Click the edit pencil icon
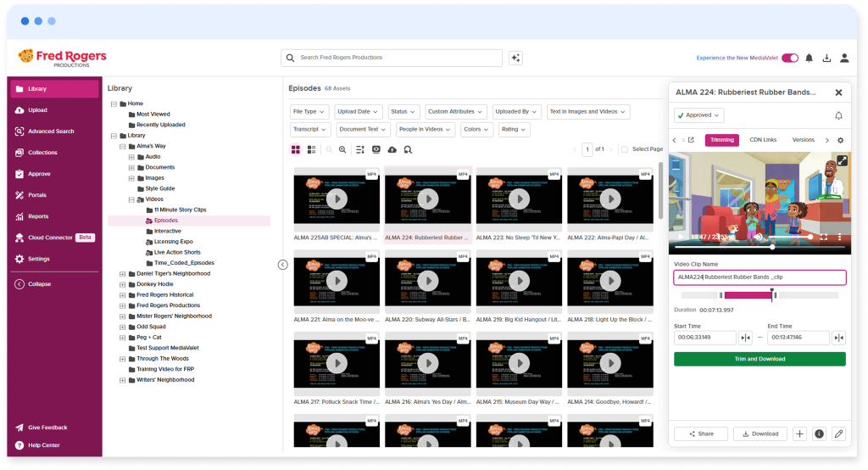Image resolution: width=868 pixels, height=470 pixels. coord(838,434)
